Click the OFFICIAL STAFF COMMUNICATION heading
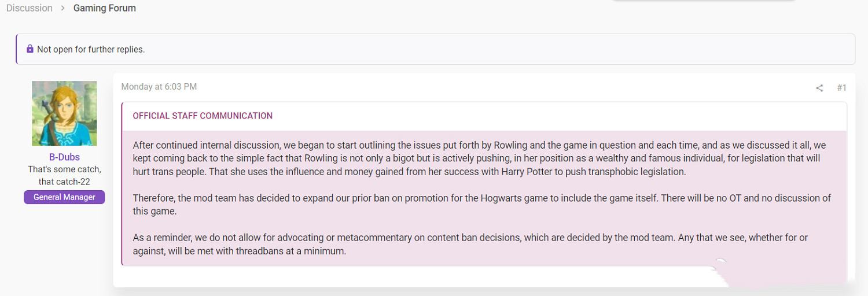Screen dimensions: 868x296 pos(203,116)
